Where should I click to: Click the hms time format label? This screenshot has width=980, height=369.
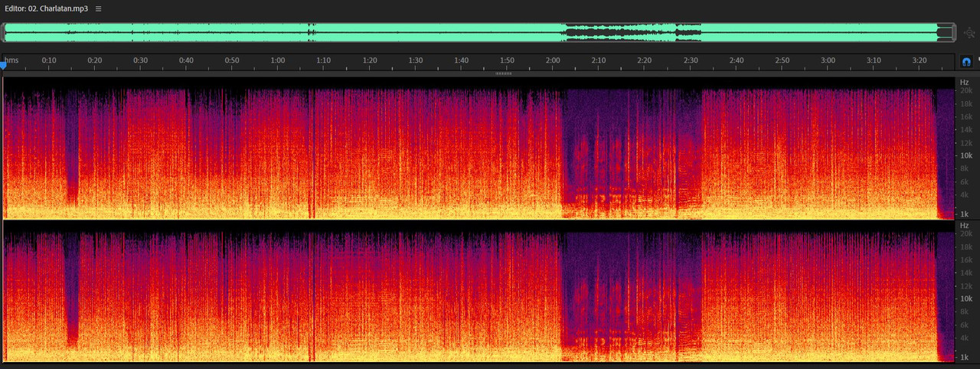tap(11, 60)
